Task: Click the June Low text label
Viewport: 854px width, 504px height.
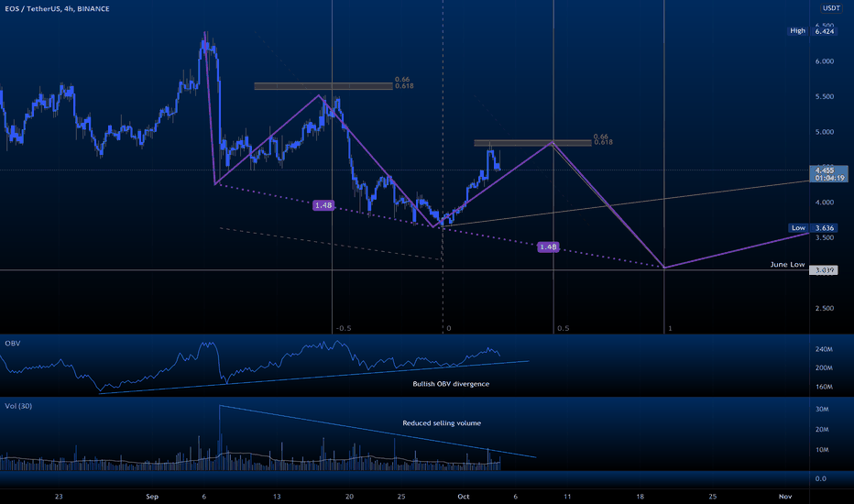Action: click(787, 264)
